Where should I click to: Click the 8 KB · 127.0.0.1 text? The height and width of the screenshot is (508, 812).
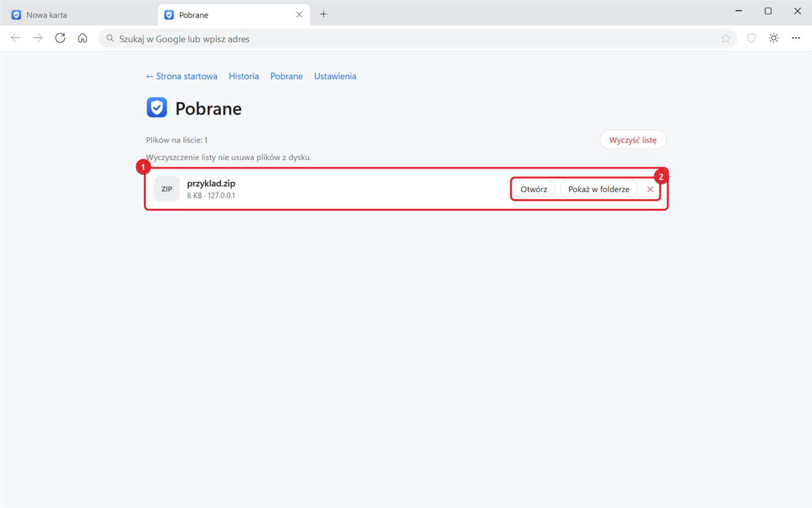[x=211, y=196]
